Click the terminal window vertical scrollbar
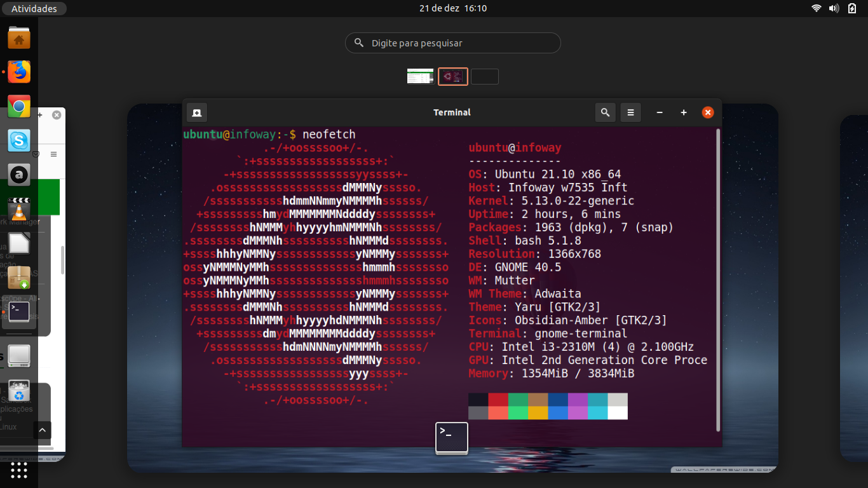Viewport: 868px width, 488px height. [x=719, y=280]
